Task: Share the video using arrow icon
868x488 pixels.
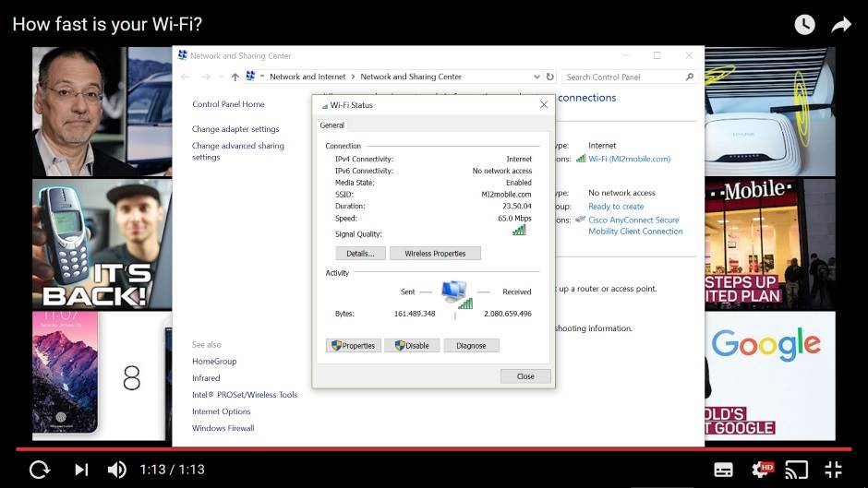Action: point(840,25)
